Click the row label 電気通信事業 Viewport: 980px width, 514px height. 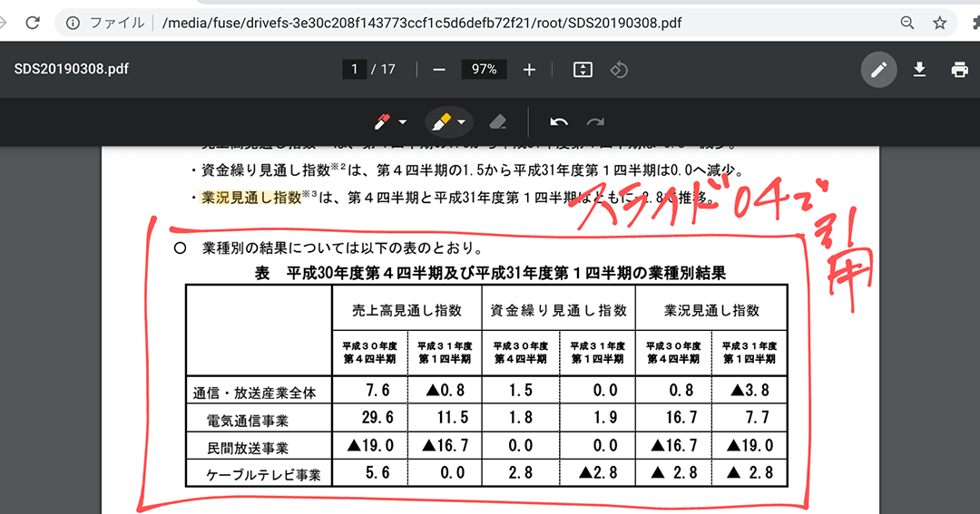point(248,421)
